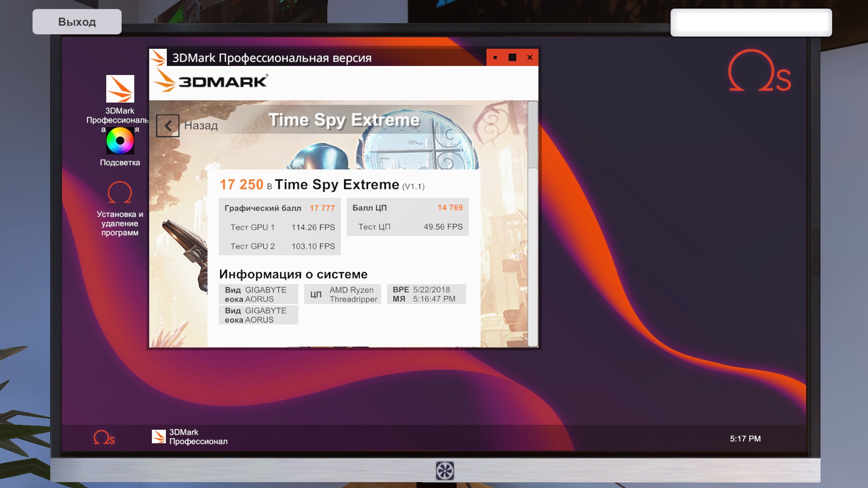Click the 3DMark window vertical scrollbar
The width and height of the screenshot is (868, 488).
pos(533,224)
